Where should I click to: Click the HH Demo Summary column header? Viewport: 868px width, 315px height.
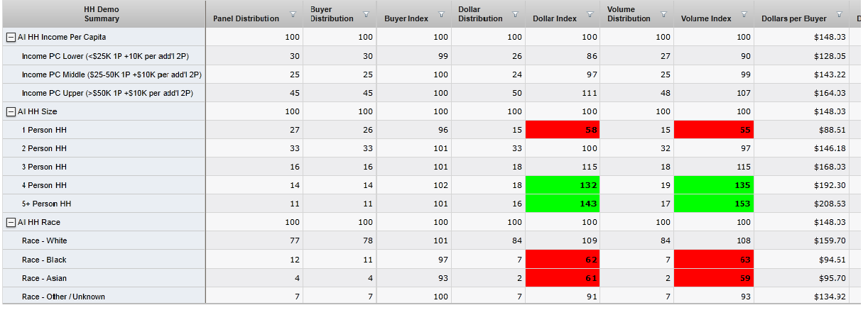coord(102,13)
